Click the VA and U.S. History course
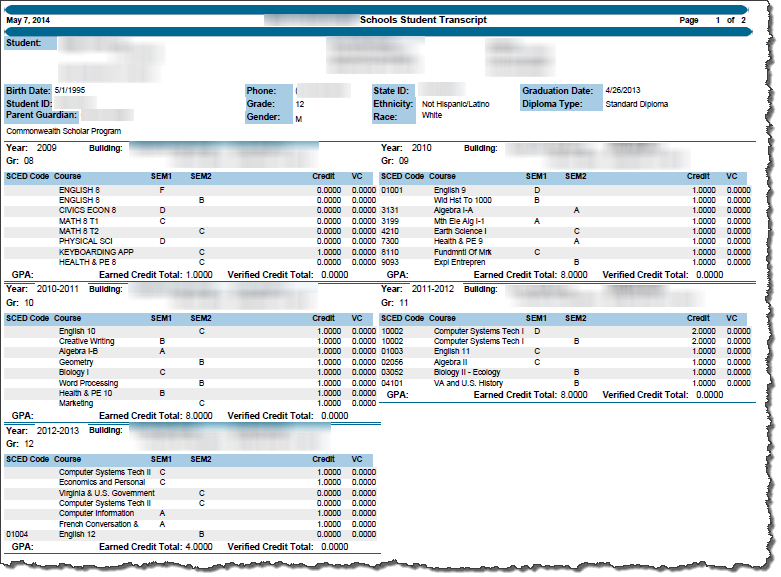This screenshot has height=577, width=781. pyautogui.click(x=468, y=383)
